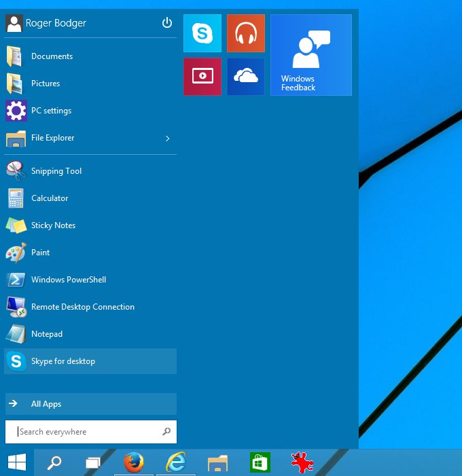The height and width of the screenshot is (476, 462).
Task: Open taskbar Search magnifier
Action: tap(54, 462)
